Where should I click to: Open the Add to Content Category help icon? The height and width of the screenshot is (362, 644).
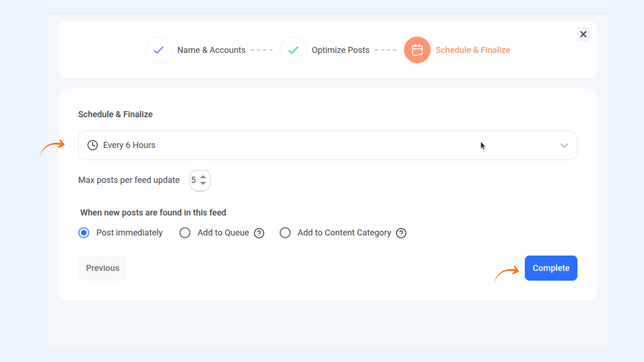(x=401, y=233)
